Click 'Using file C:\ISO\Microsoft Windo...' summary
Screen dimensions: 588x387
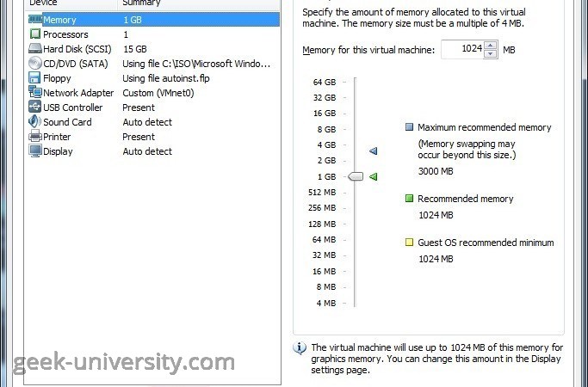click(196, 64)
